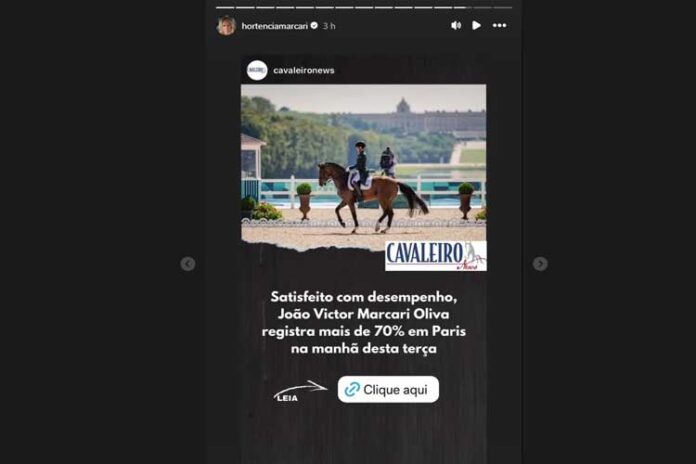Open the three-dot more options menu
Screen dimensions: 696x464
point(499,25)
